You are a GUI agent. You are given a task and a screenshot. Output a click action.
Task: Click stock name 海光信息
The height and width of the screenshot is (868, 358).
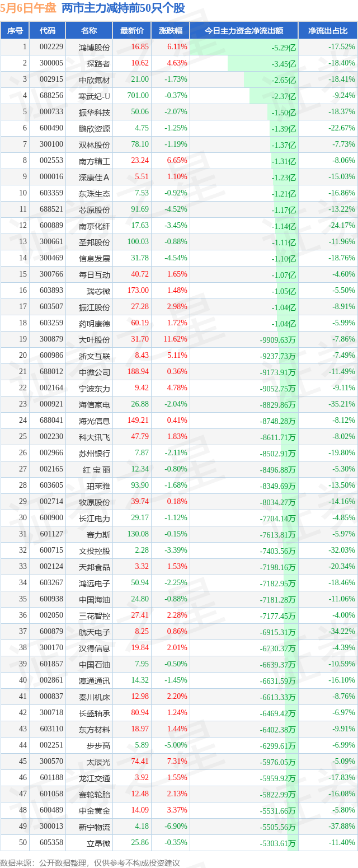[95, 421]
